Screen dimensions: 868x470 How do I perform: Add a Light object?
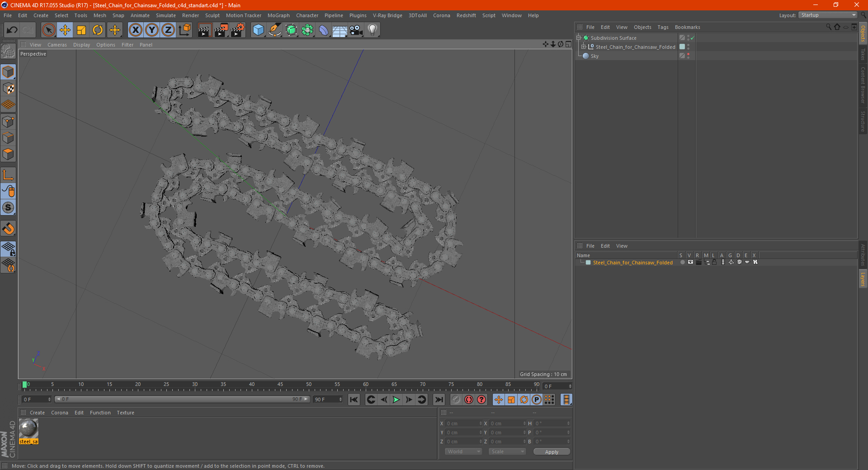coord(373,30)
